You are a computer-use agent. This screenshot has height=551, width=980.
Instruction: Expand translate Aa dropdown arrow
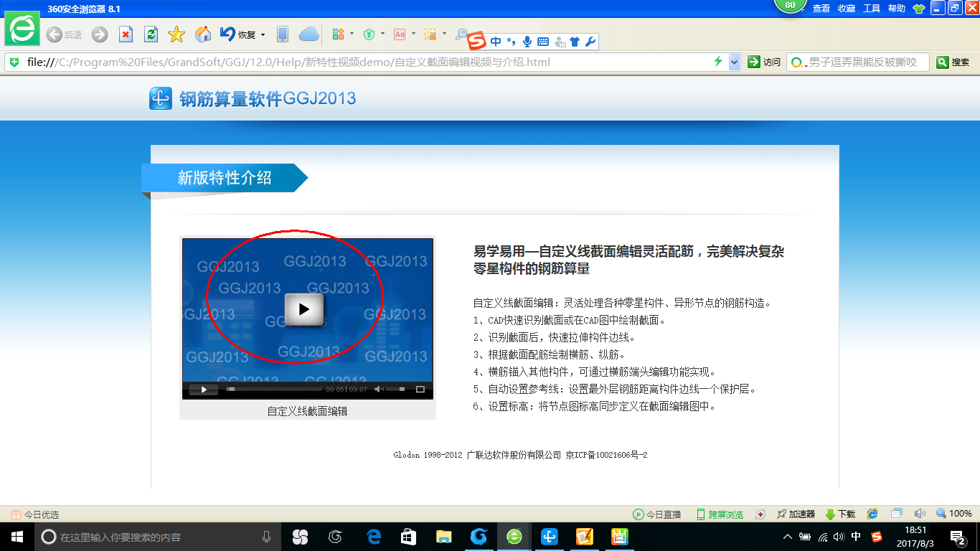point(413,34)
